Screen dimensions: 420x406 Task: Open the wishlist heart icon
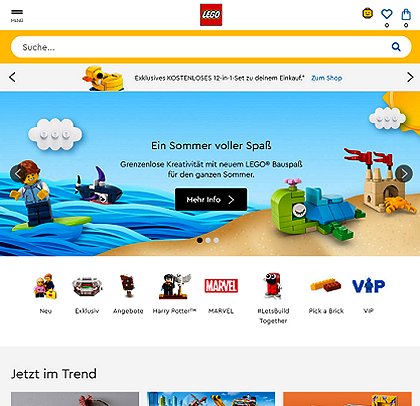point(387,14)
